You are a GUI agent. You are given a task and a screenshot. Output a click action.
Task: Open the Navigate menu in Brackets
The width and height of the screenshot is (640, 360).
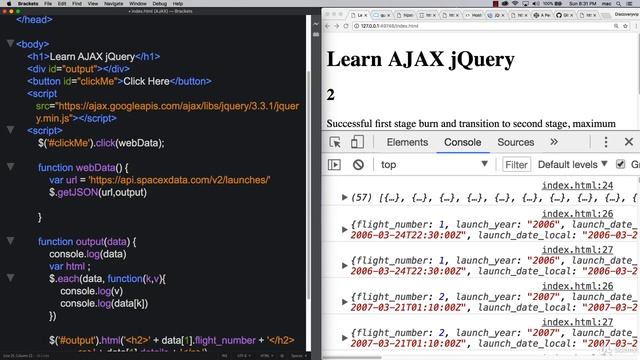point(113,3)
